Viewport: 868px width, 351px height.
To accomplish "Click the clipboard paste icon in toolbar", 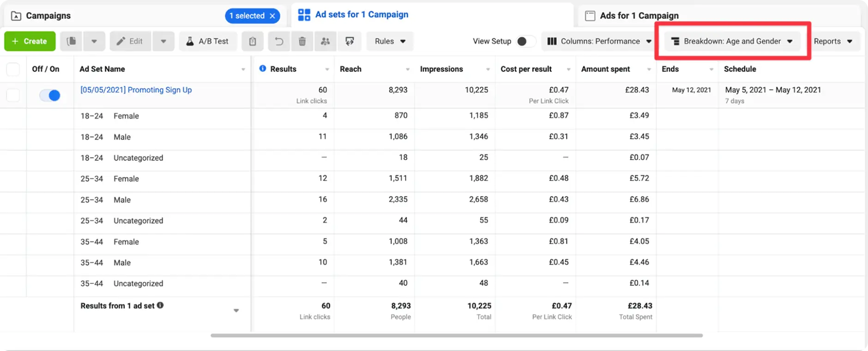I will [x=252, y=41].
